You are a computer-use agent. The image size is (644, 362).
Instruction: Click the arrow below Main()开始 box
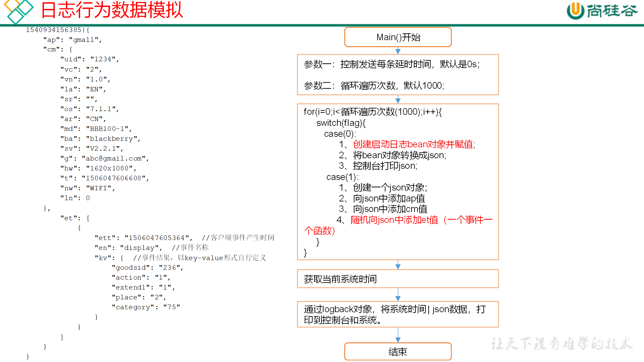pyautogui.click(x=398, y=51)
